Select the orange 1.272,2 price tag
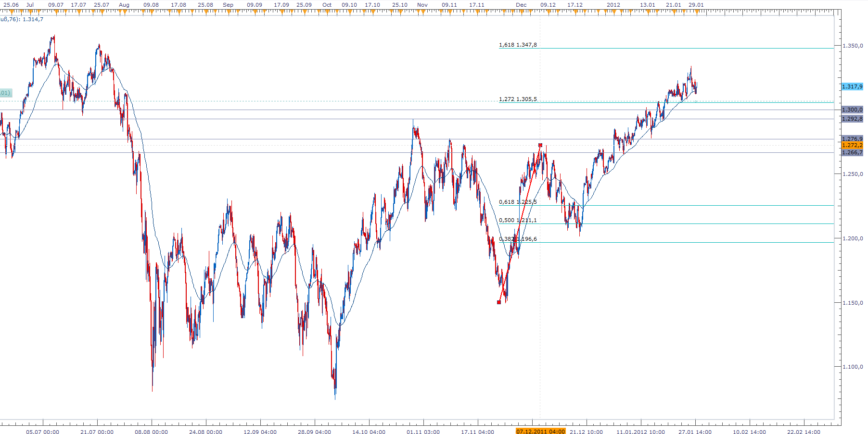Screen dimensions: 868x434 pyautogui.click(x=852, y=145)
